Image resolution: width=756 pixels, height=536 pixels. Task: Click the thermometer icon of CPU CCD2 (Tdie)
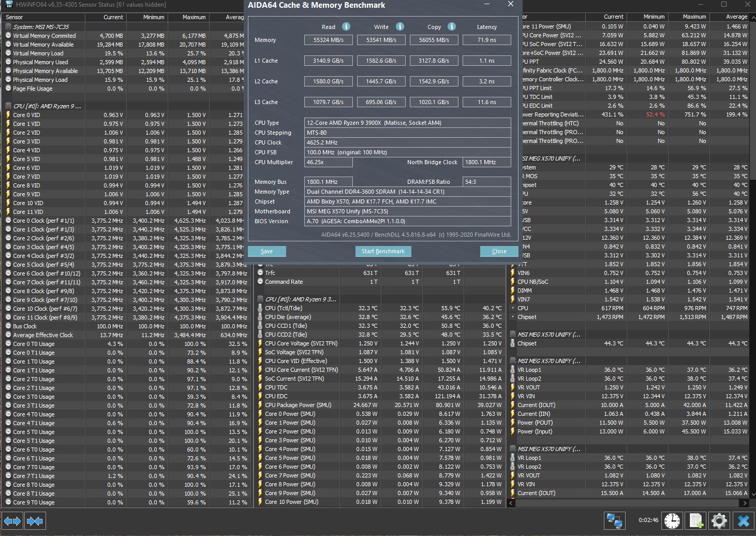coord(260,335)
